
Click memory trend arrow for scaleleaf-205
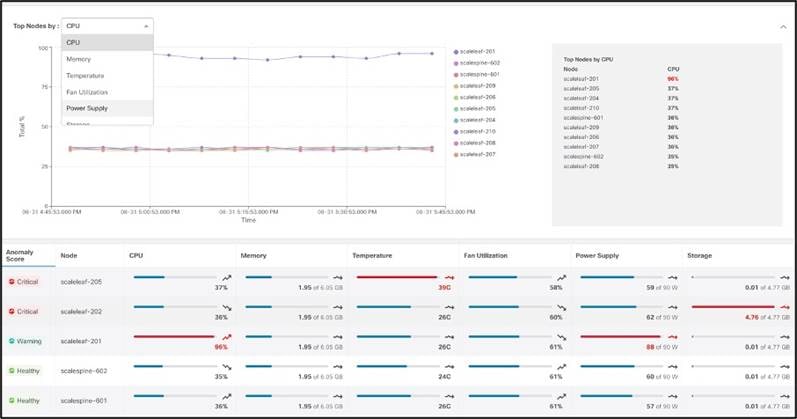(x=338, y=278)
